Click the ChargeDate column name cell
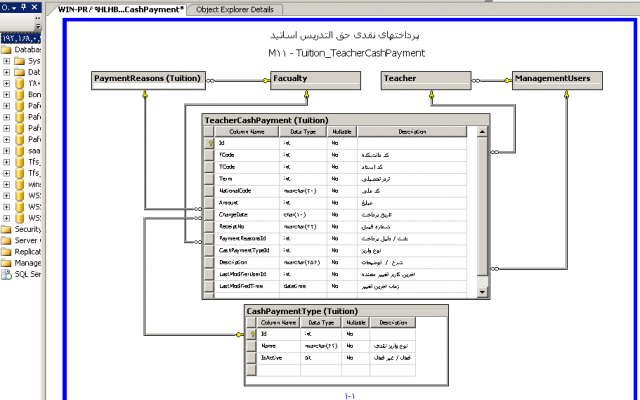The image size is (640, 400). (x=247, y=215)
